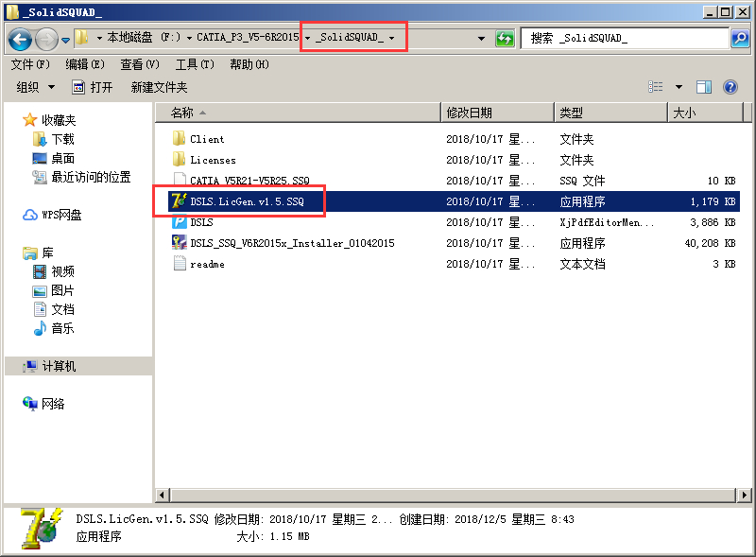The width and height of the screenshot is (756, 557).
Task: Click _SolidSQUAD_ path segment in address bar
Action: click(350, 37)
